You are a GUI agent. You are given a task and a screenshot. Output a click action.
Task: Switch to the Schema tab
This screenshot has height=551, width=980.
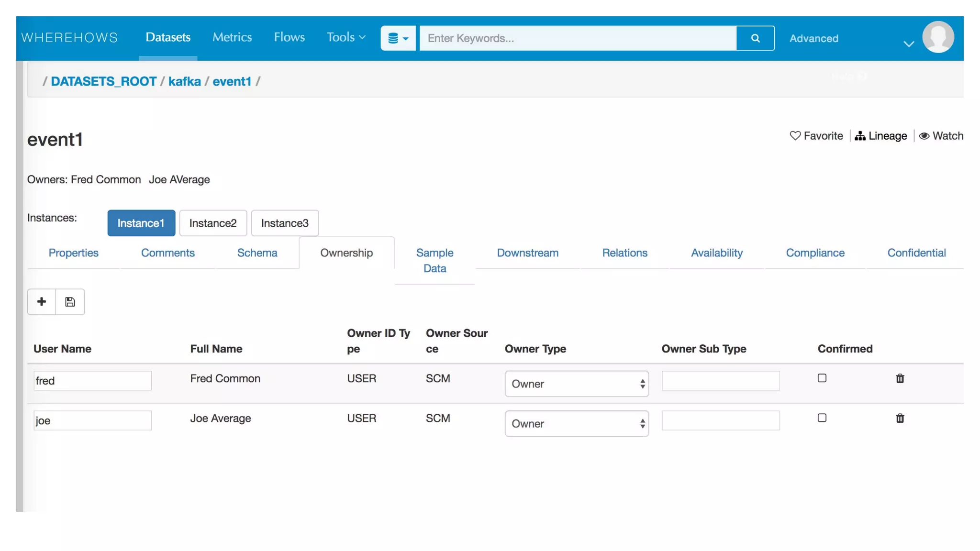pos(257,253)
